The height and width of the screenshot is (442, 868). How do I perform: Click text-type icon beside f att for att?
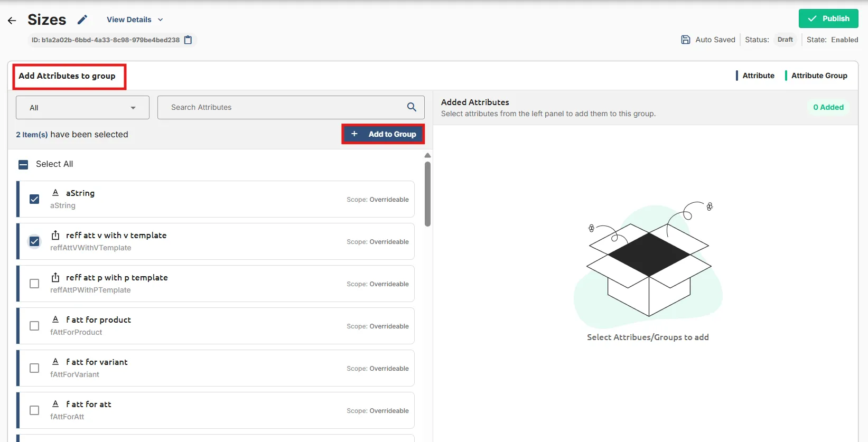55,404
